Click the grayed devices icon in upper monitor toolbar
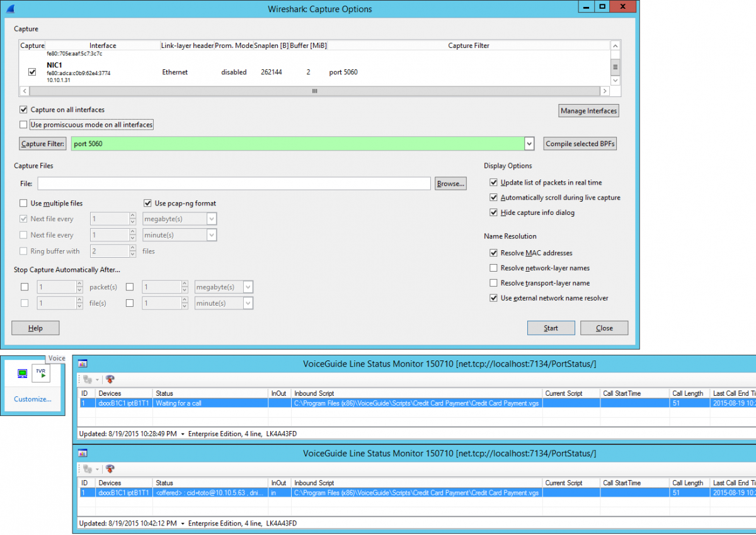The width and height of the screenshot is (756, 535). pos(88,379)
